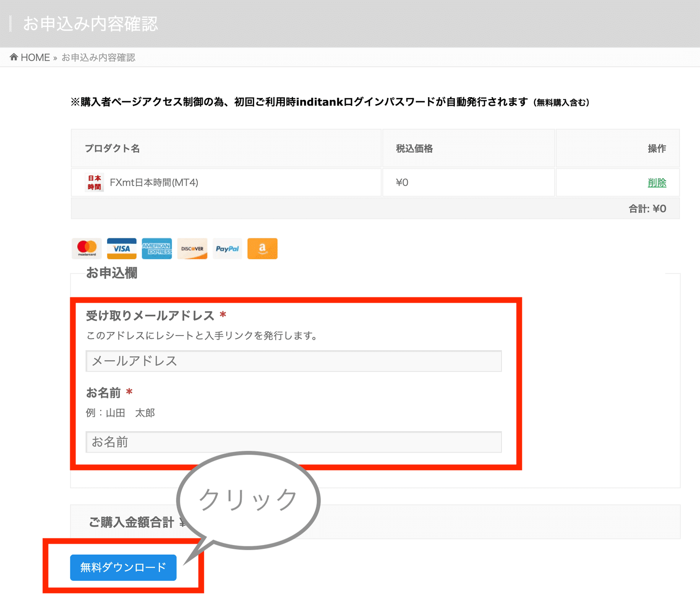Click the FXmt日本時間(MT4) product thumbnail

coord(94,183)
